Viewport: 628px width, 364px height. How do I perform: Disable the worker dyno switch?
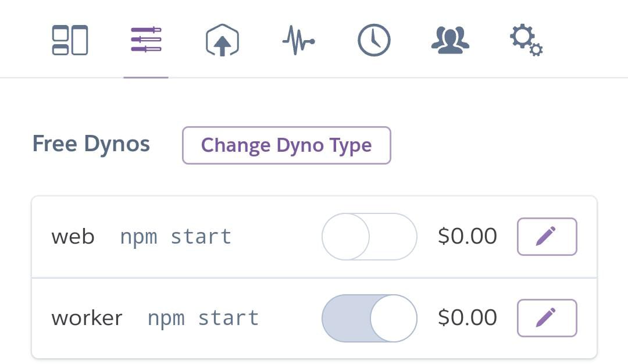pos(369,318)
